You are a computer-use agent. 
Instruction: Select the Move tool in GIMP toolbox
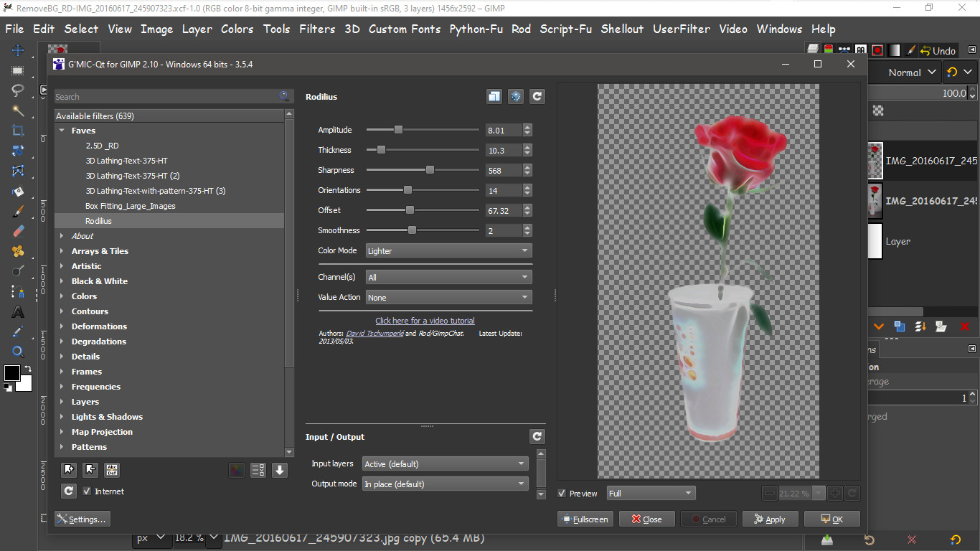pyautogui.click(x=18, y=50)
